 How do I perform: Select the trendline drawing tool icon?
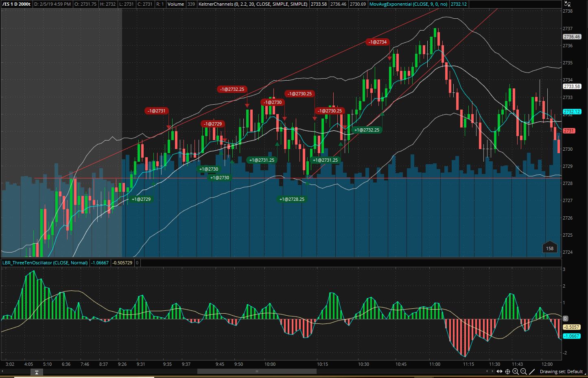tap(532, 371)
